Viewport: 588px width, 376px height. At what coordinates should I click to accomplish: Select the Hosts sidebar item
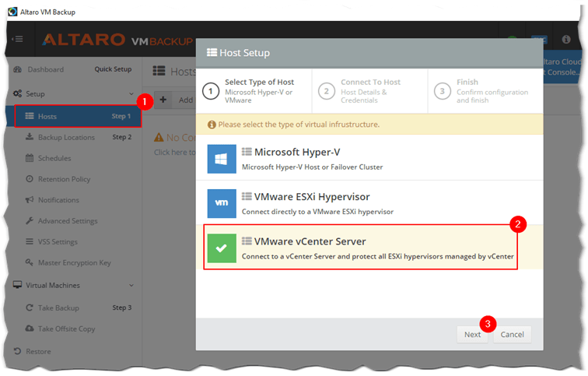[x=78, y=116]
